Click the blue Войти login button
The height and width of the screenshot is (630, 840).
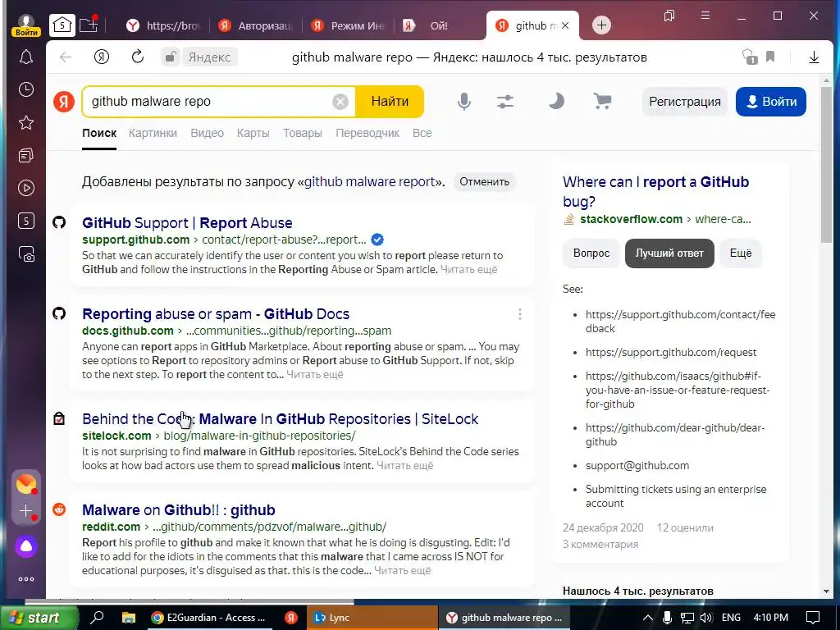(x=771, y=101)
